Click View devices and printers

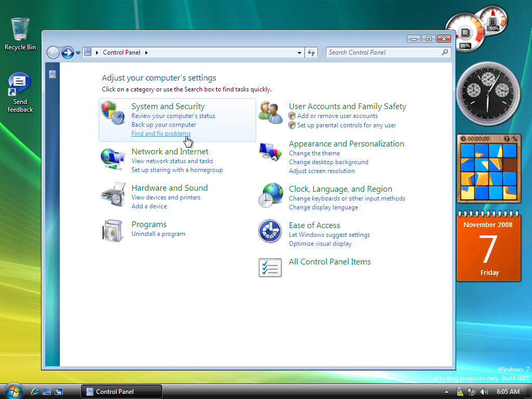coord(166,197)
